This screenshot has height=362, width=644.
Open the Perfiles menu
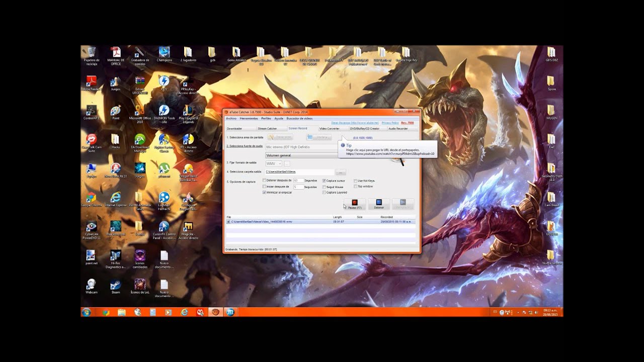pos(266,118)
